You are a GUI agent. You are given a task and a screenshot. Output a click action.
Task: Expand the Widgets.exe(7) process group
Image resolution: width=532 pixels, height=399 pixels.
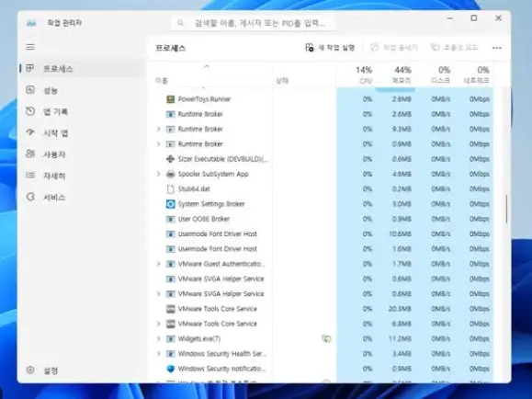(158, 338)
